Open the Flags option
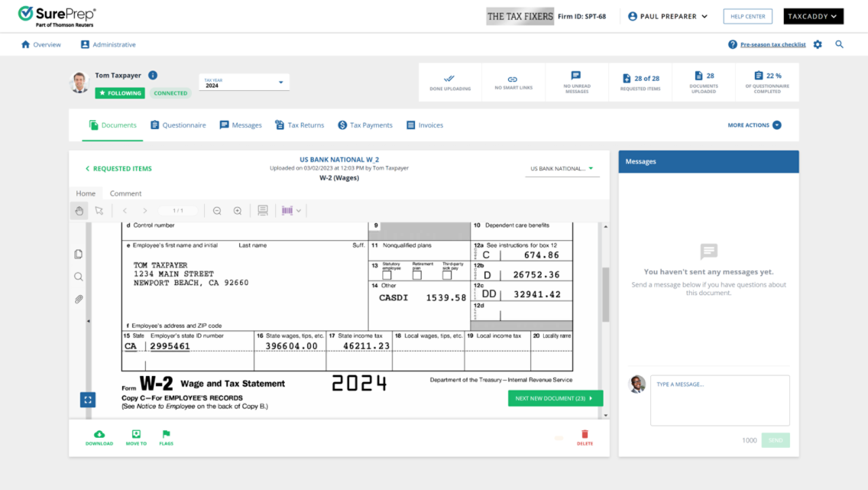Viewport: 868px width, 490px height. point(166,438)
